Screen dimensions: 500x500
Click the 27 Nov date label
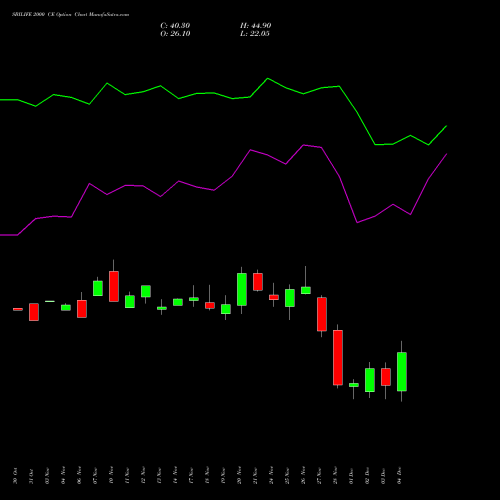coord(319,476)
